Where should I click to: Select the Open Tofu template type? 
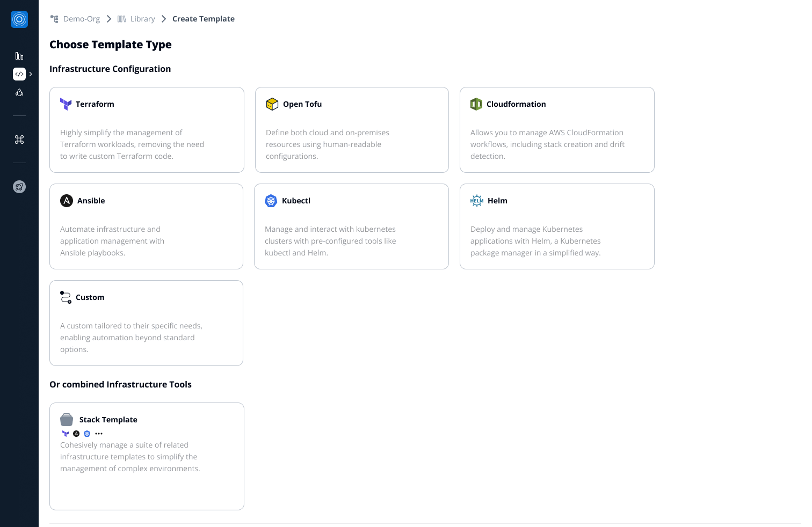pyautogui.click(x=352, y=130)
